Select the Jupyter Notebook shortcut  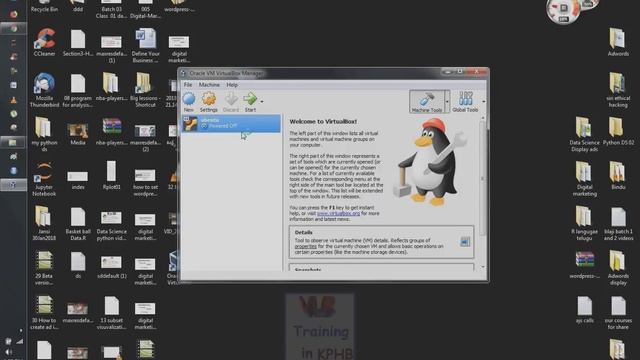coord(44,179)
